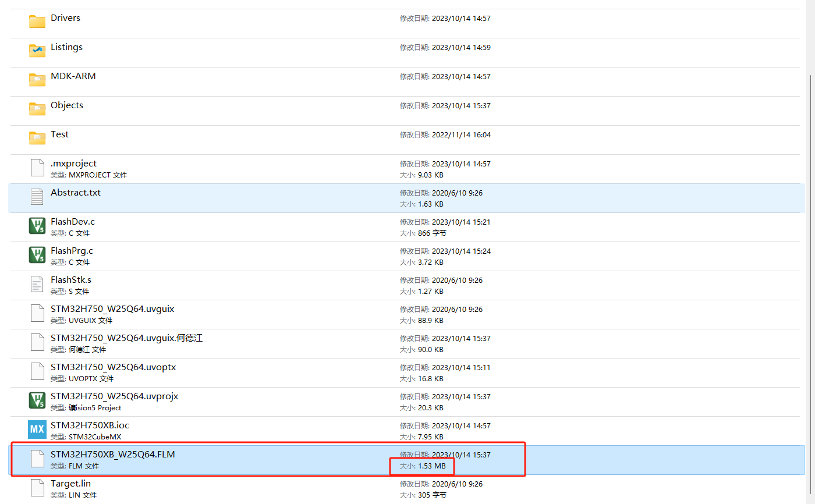Viewport: 815px width, 504px height.
Task: Click the 7.95 KB size of STM32H750XB.ioc
Action: [431, 437]
